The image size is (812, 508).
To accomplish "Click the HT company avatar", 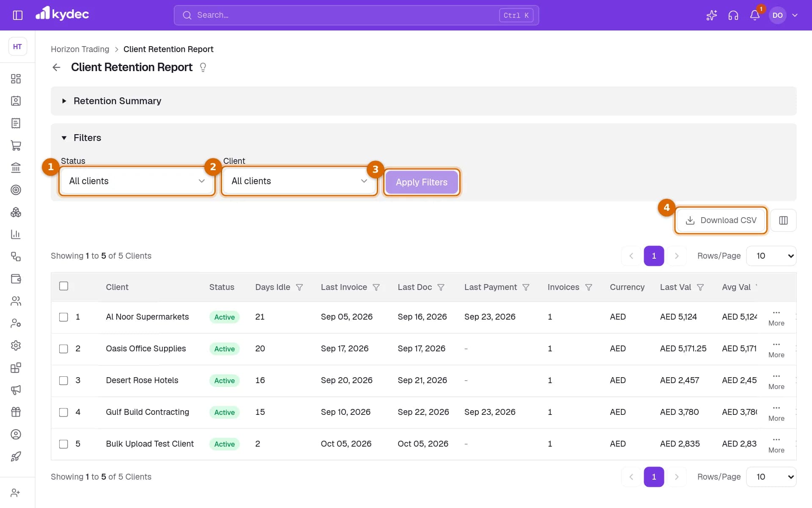I will click(x=17, y=47).
